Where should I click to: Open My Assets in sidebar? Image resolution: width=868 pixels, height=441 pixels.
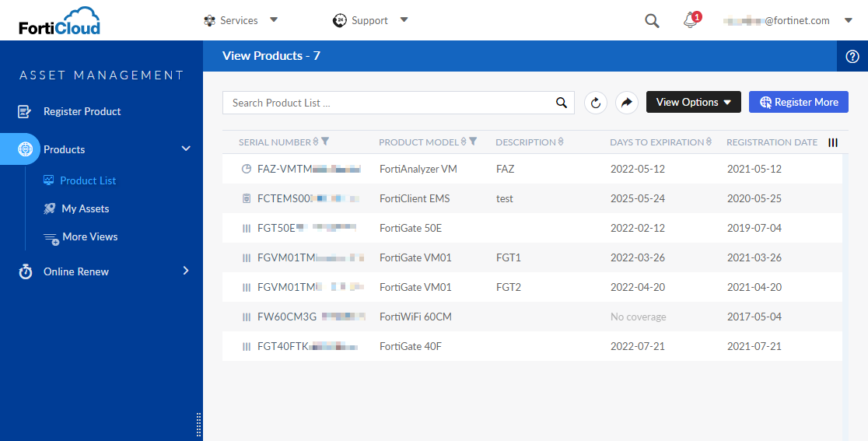85,208
